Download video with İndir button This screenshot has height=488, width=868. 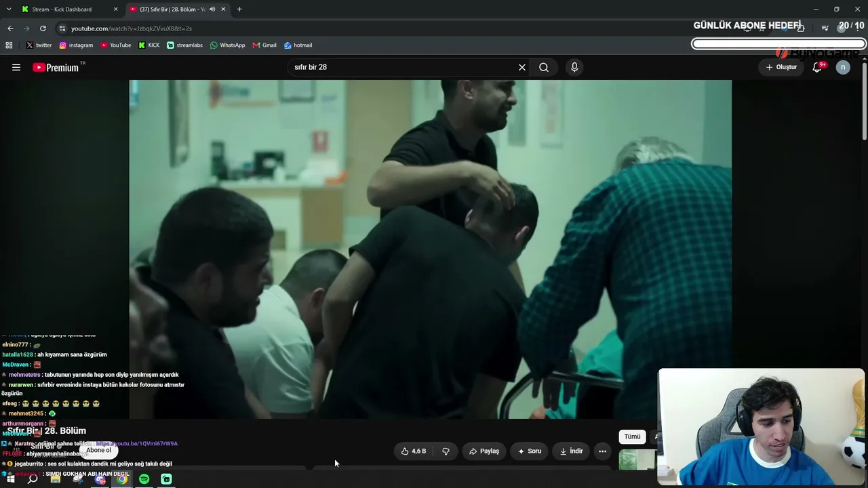click(572, 451)
